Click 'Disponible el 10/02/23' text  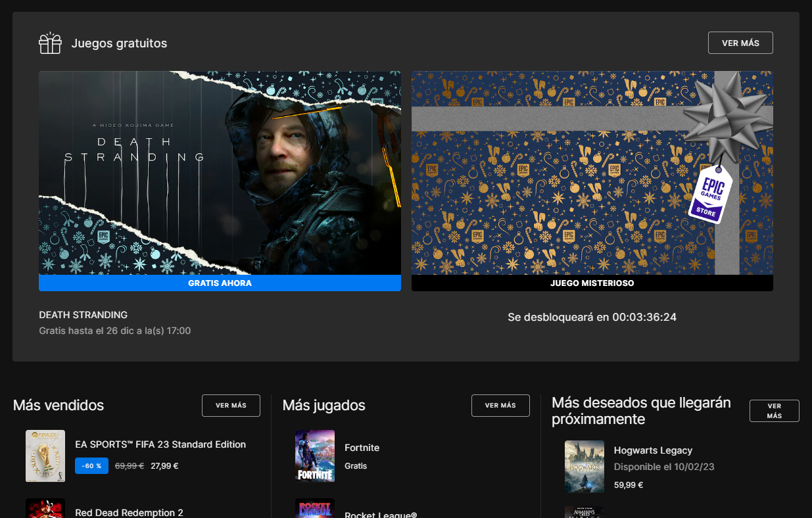tap(664, 467)
